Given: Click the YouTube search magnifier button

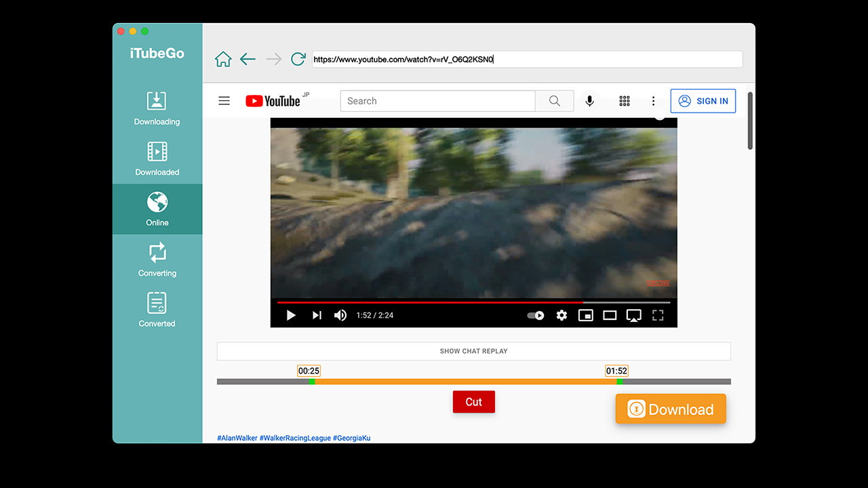Looking at the screenshot, I should (555, 101).
